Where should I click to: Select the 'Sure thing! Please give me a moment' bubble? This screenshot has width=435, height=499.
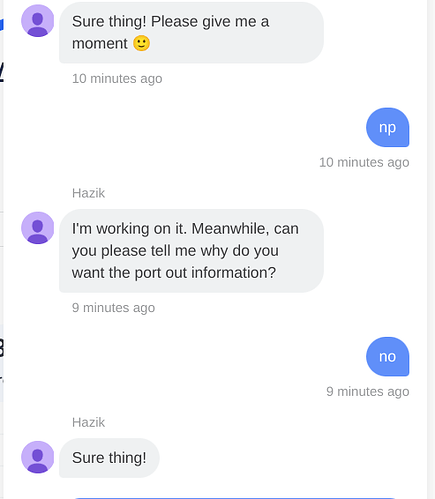point(191,32)
